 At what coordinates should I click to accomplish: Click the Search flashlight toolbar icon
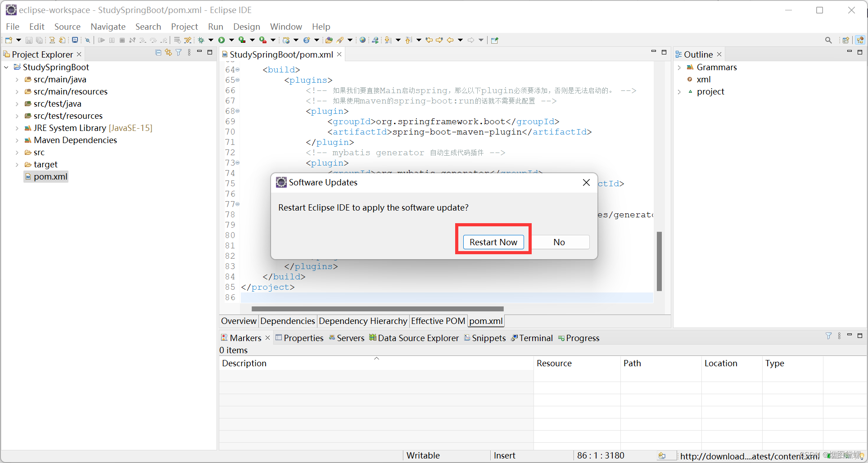click(340, 40)
